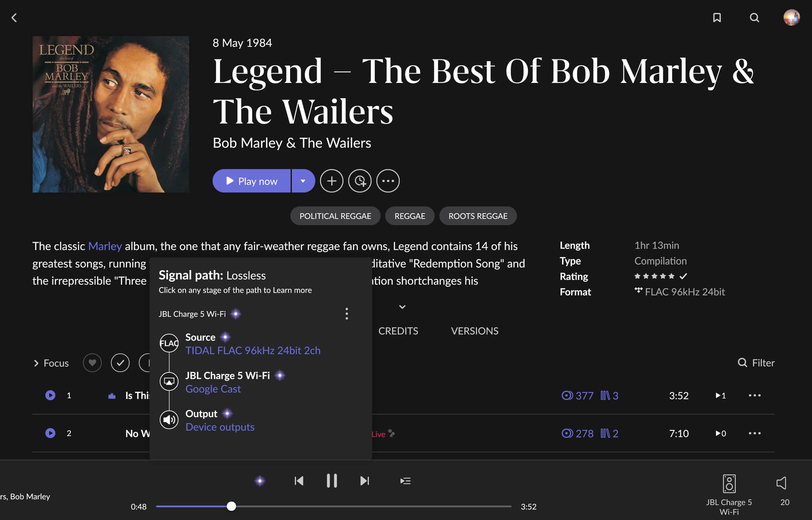The height and width of the screenshot is (520, 812).
Task: Expand the Focus options
Action: pyautogui.click(x=51, y=363)
